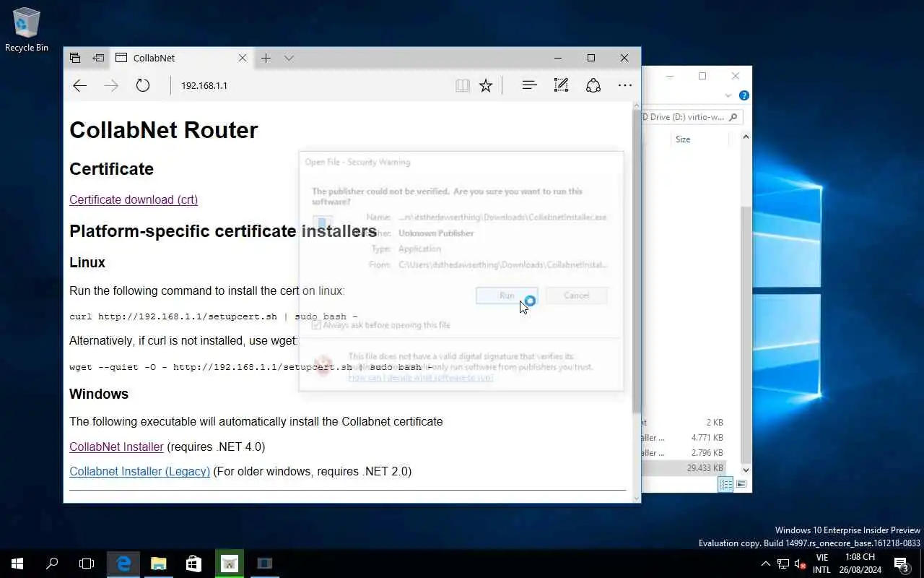Open Edge's More (...) menu

point(625,85)
